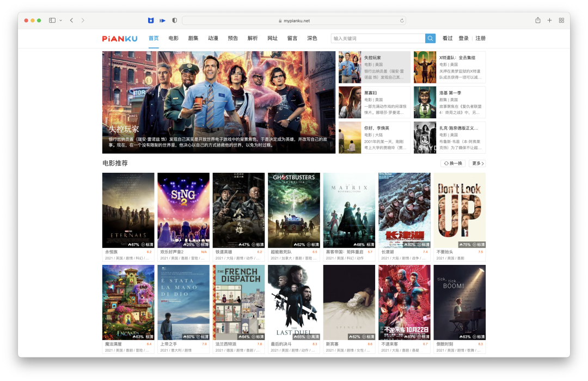Viewport: 588px width, 381px height.
Task: Click the blue search magnifier button
Action: point(430,38)
